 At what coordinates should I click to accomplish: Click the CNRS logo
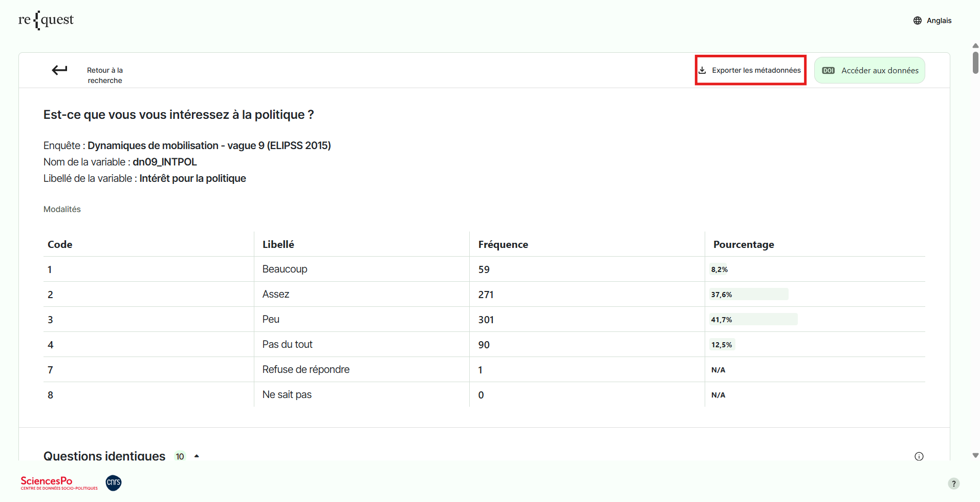click(x=114, y=483)
